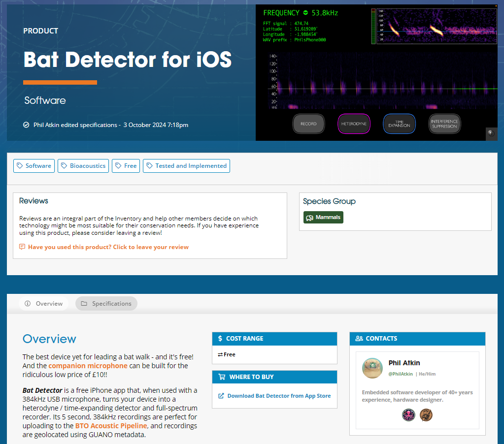The image size is (504, 444).
Task: Click the tag icon beside Software
Action: pos(20,166)
